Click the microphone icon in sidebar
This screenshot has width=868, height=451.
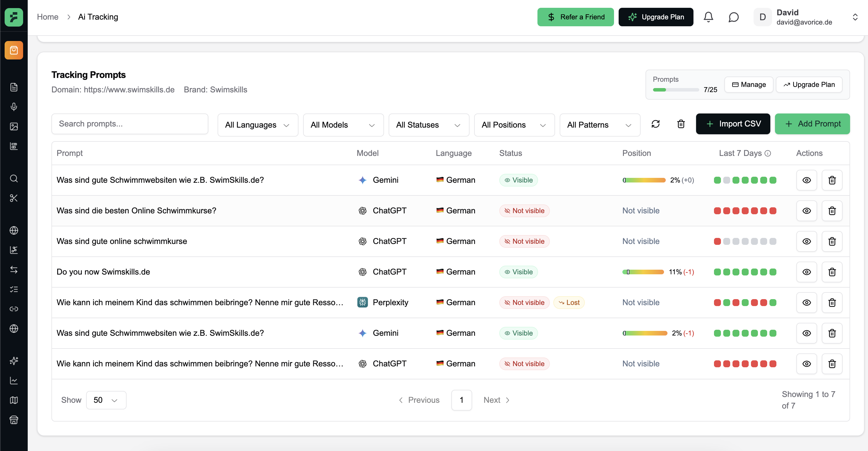click(14, 107)
